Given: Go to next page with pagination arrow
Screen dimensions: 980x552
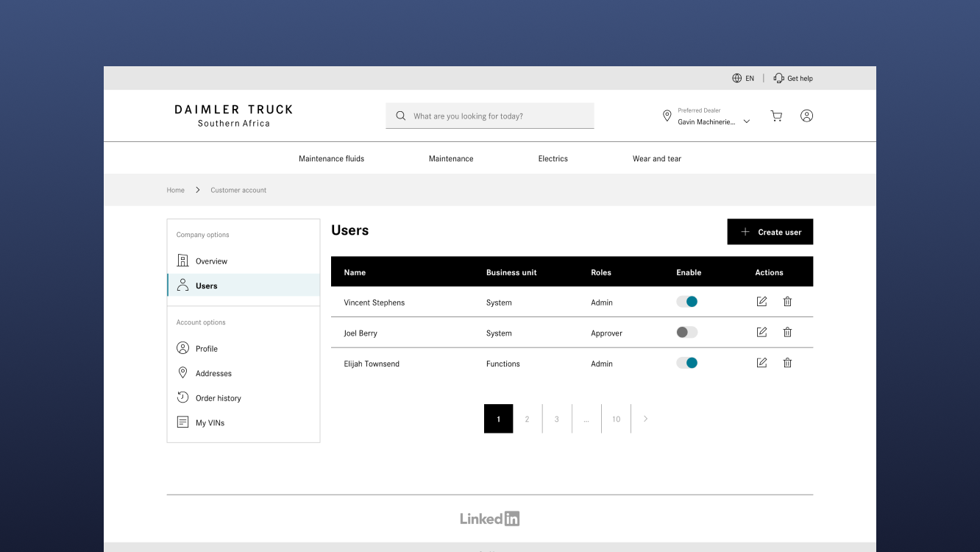Looking at the screenshot, I should pos(645,419).
